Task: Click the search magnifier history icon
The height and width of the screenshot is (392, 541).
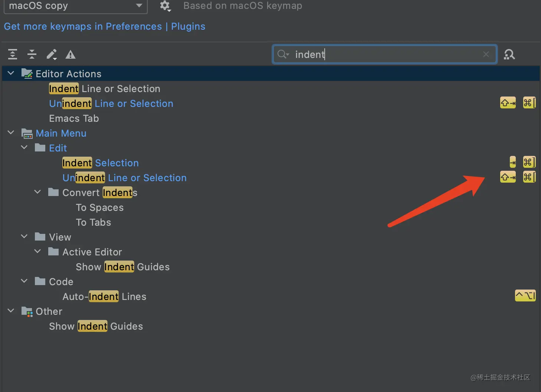Action: 283,54
